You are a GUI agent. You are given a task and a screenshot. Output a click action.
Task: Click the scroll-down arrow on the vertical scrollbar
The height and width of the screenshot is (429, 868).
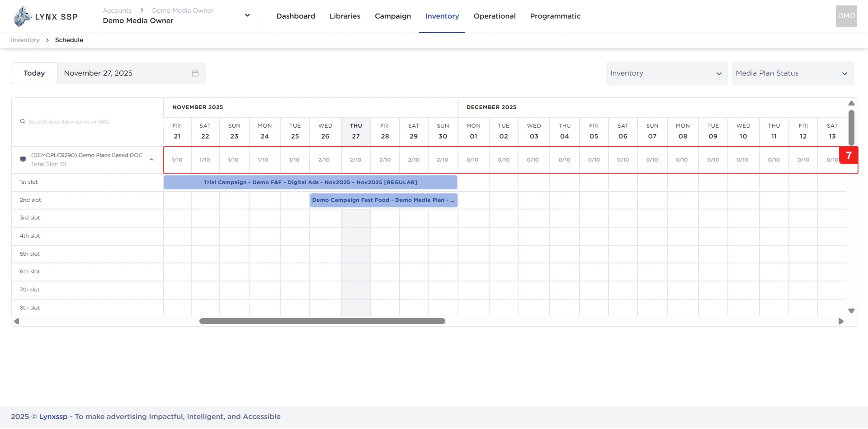(852, 311)
